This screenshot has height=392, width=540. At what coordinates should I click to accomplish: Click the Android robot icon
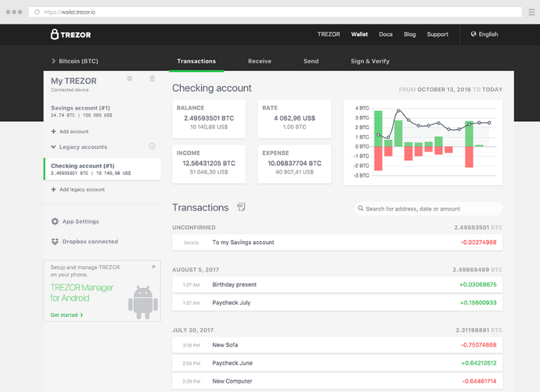(143, 302)
